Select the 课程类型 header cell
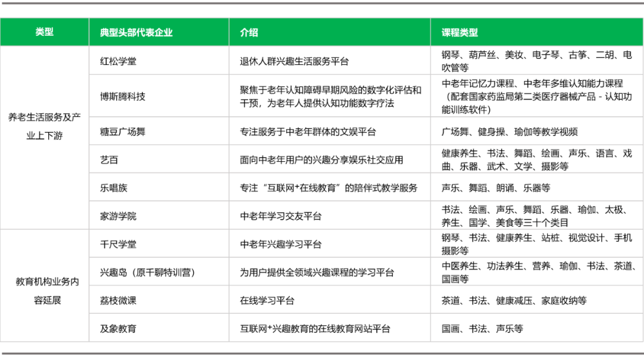The image size is (644, 355). coord(460,32)
